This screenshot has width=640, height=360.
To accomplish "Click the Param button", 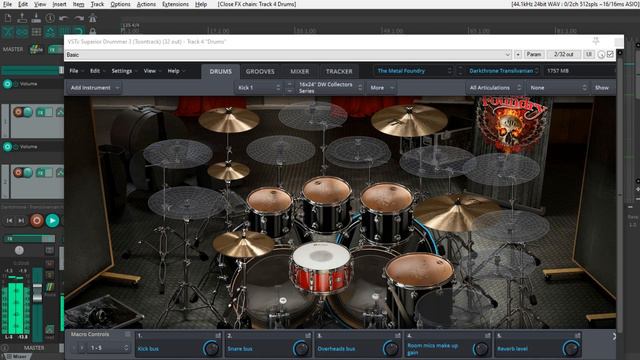I will 533,54.
